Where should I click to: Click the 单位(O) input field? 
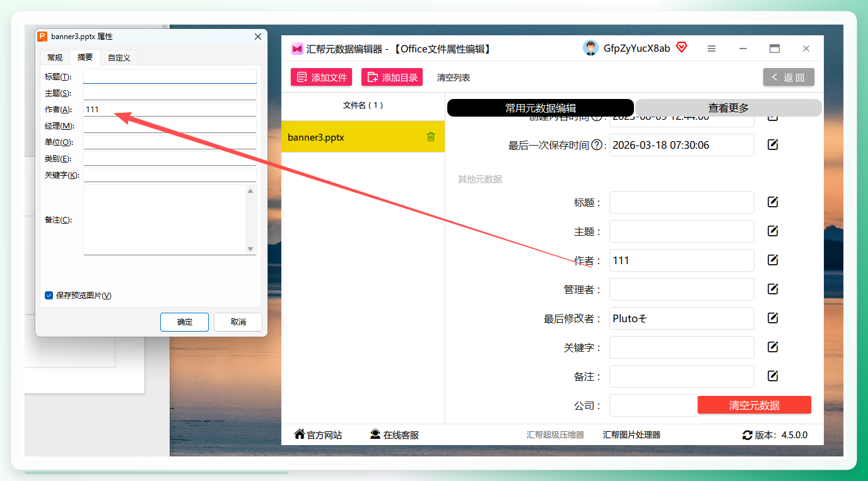(170, 142)
